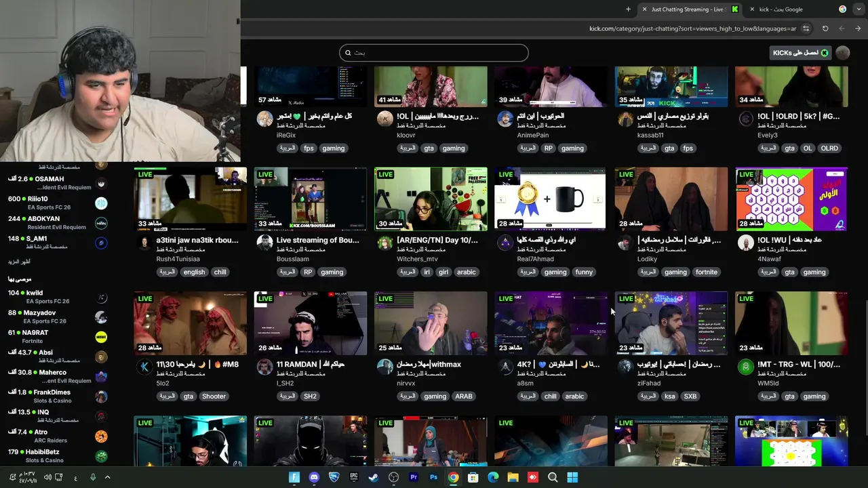868x488 pixels.
Task: Expand 'أظهر المزيد' in the sidebar
Action: pyautogui.click(x=19, y=262)
